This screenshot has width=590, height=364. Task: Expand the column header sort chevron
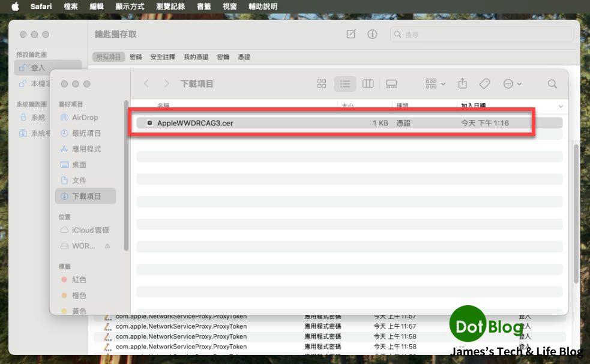click(x=561, y=106)
